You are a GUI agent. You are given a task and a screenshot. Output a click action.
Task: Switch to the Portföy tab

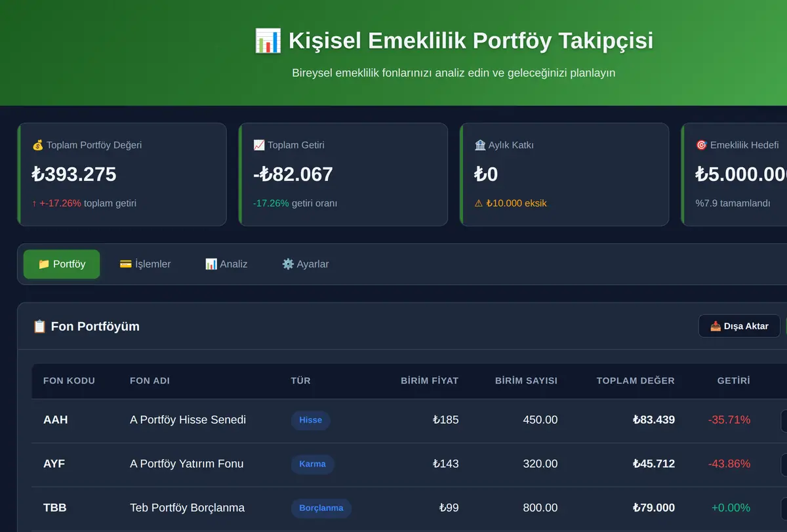[x=62, y=264]
